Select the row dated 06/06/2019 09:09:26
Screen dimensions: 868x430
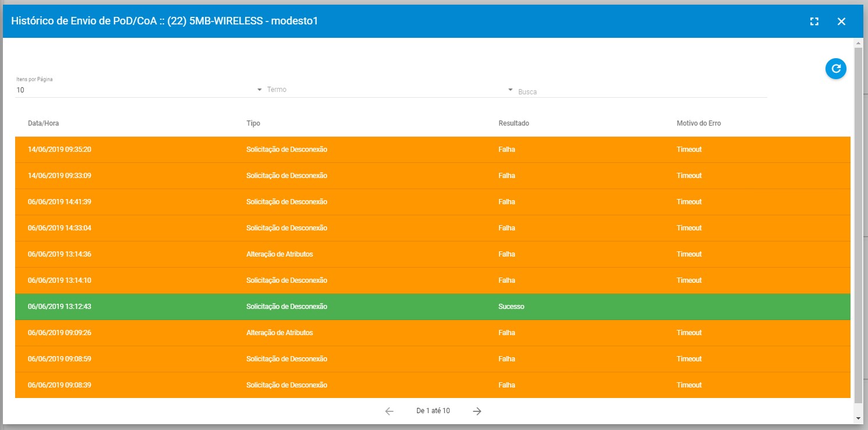433,333
